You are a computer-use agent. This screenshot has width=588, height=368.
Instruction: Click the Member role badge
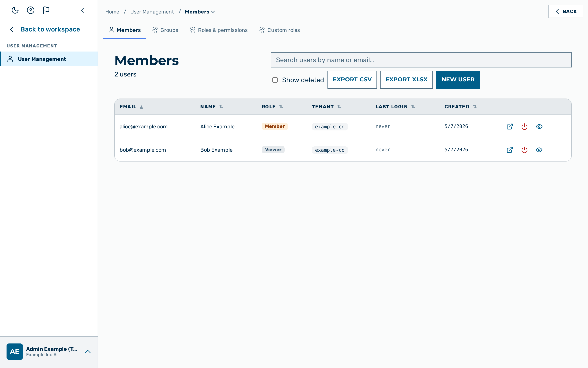pos(275,126)
